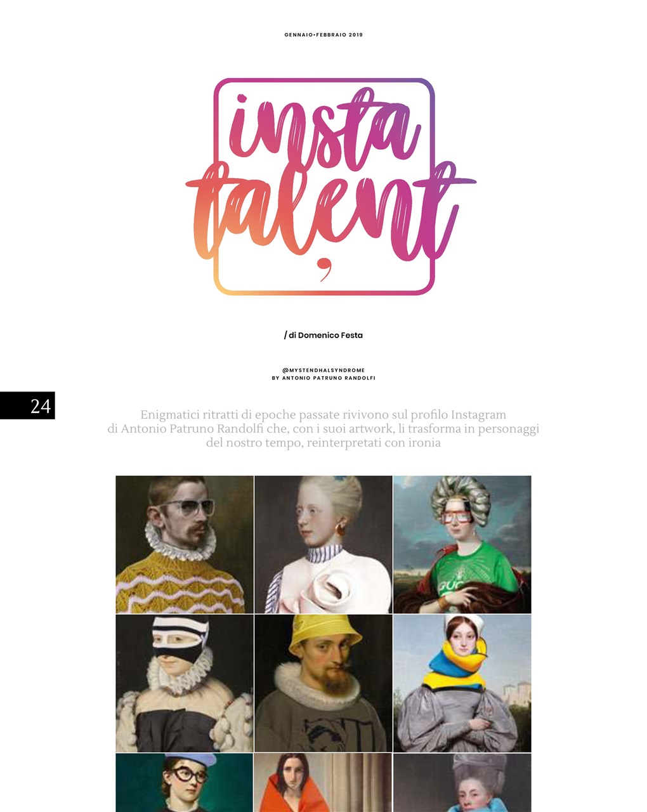Open portrait of woman in white rose dress
Screen dimensions: 647x812
[323, 544]
